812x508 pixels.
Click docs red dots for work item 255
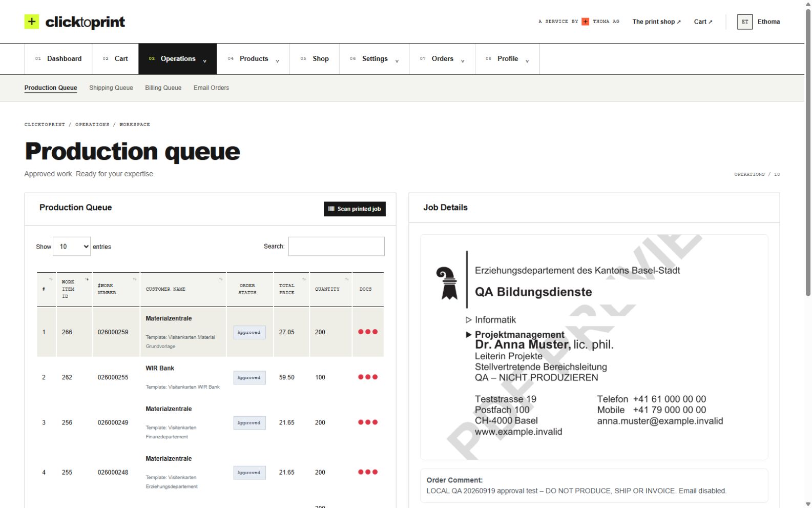(368, 472)
